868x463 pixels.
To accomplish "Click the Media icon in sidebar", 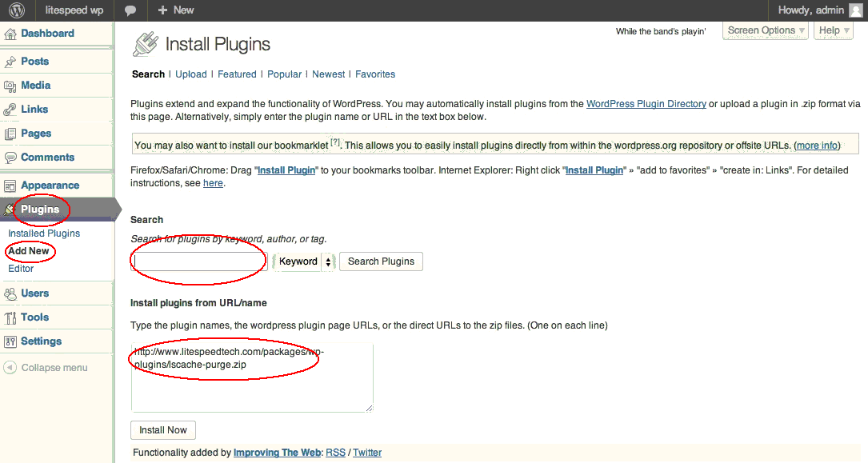I will coord(10,86).
